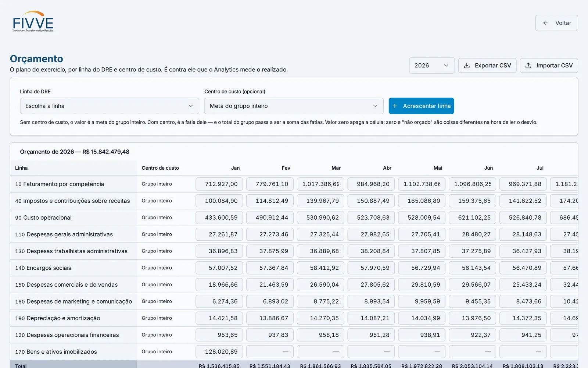Edit Jan value 433.600,59 for Custo operacional
This screenshot has height=368, width=588.
[x=219, y=217]
